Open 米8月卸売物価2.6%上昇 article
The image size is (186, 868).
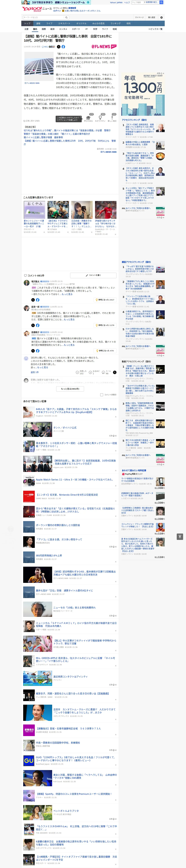click(49, 555)
